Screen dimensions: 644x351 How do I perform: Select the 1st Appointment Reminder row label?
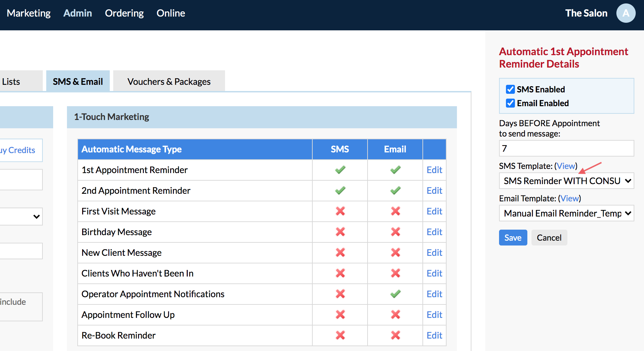[x=135, y=170]
